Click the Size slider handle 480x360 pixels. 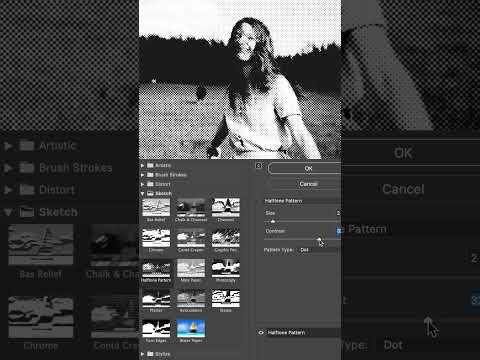pos(273,221)
